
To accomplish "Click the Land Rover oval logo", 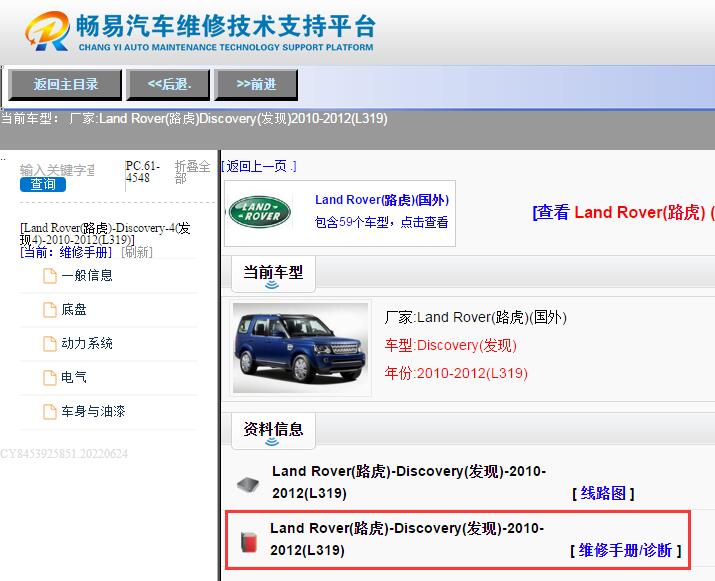I will [x=259, y=212].
